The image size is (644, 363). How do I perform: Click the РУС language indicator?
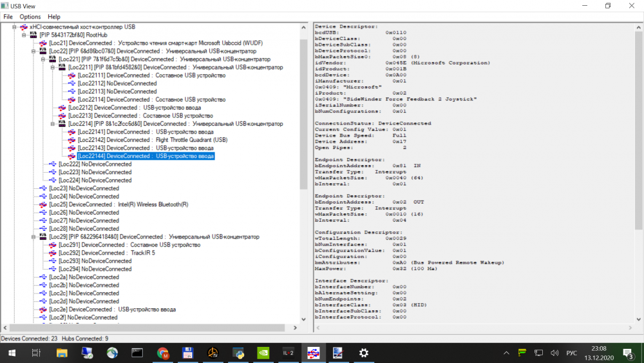571,353
